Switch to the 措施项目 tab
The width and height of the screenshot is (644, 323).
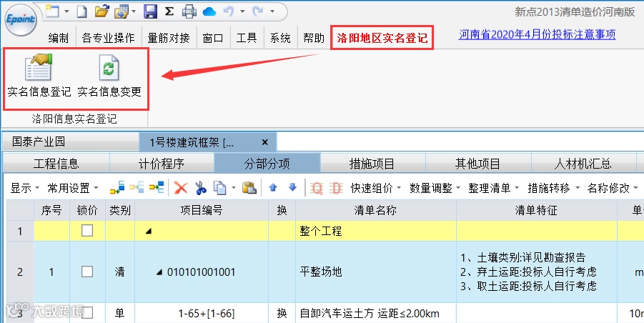click(x=372, y=164)
